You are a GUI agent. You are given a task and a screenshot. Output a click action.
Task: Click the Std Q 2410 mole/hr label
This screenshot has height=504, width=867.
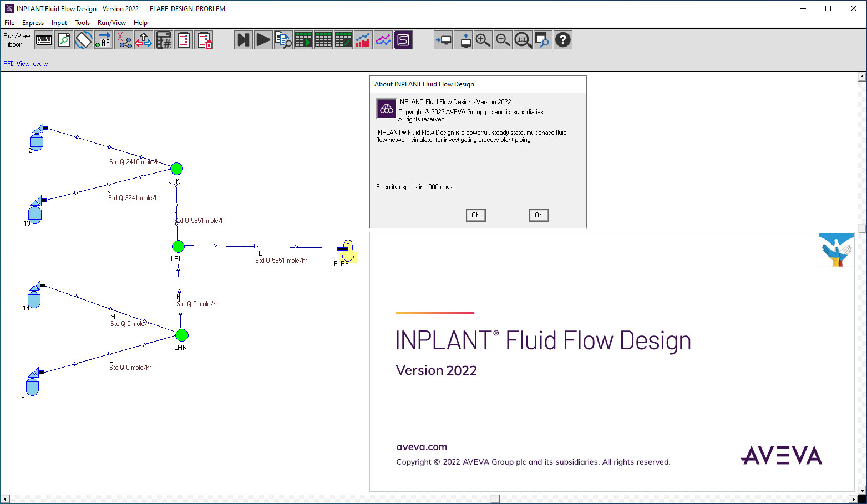click(135, 162)
